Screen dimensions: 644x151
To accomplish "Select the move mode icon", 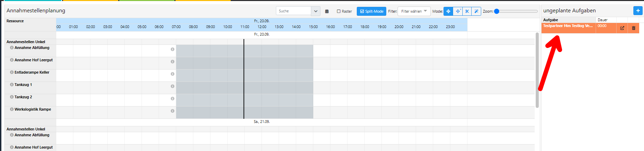I will (x=448, y=11).
